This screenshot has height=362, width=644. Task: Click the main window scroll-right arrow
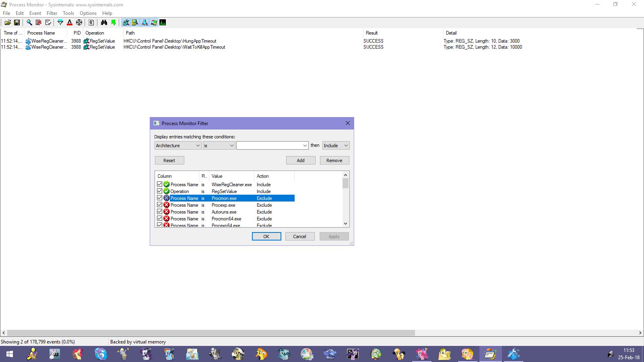tap(640, 333)
